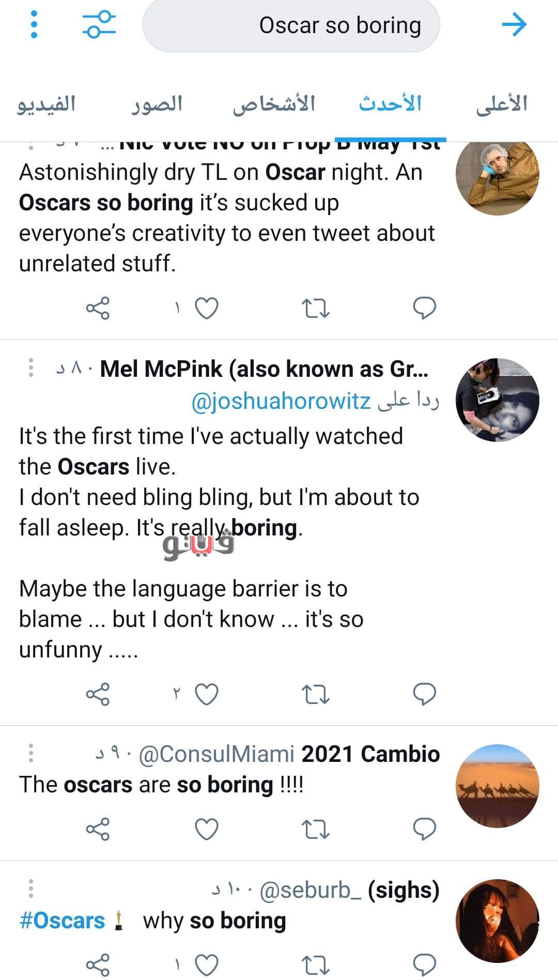This screenshot has width=558, height=980.
Task: Share the "Astonishingly dry TL" tweet
Action: tap(98, 309)
